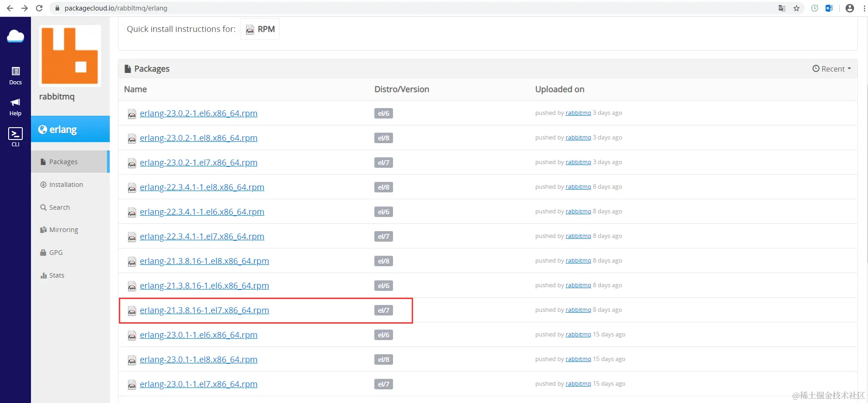
Task: Click the packagecloud cloud logo
Action: coord(15,36)
